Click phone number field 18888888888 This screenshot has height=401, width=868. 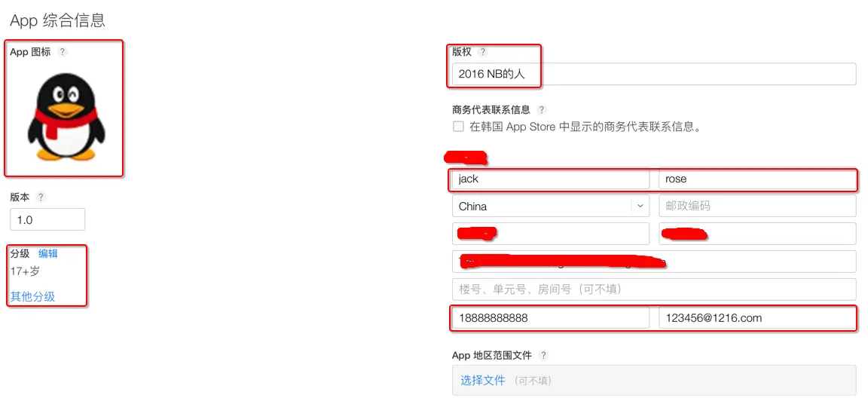551,318
